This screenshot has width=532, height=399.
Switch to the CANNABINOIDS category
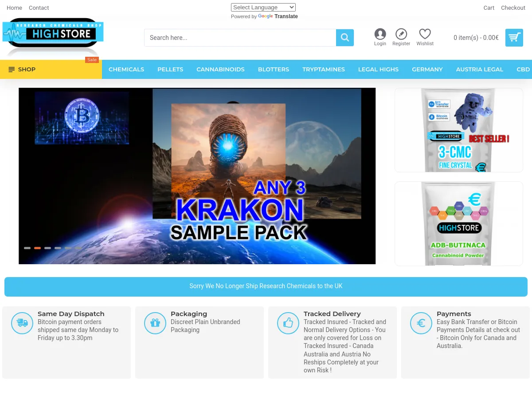point(220,69)
